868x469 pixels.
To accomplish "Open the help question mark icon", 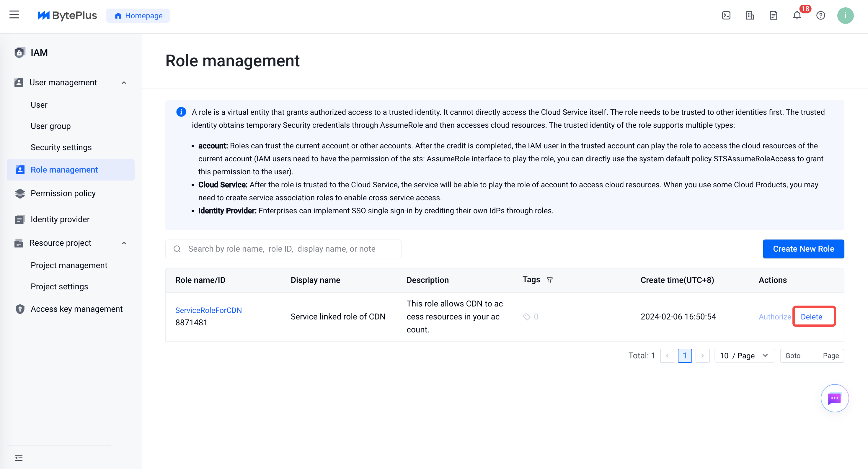I will [820, 16].
